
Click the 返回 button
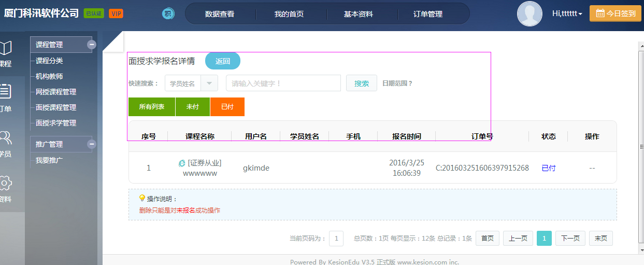pyautogui.click(x=223, y=61)
